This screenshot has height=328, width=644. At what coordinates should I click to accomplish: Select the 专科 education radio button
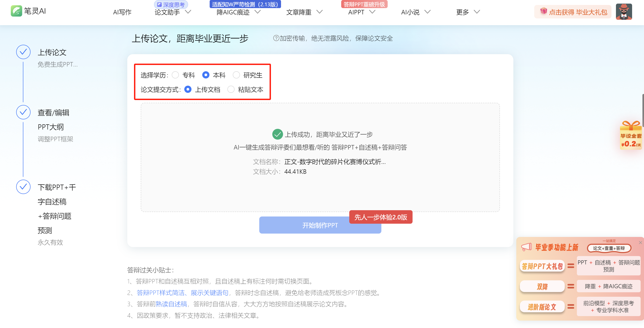[x=175, y=75]
